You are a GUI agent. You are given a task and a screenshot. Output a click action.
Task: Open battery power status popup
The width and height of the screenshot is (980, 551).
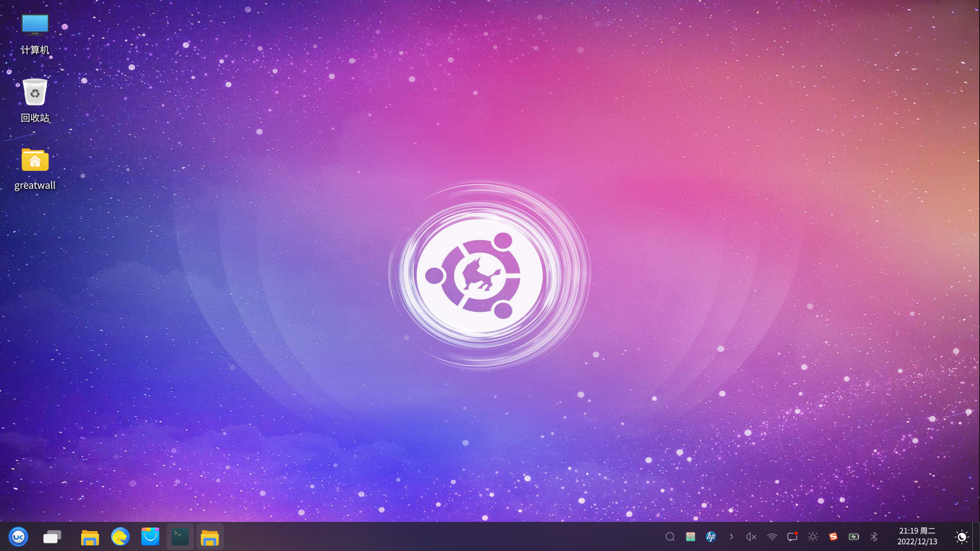(x=853, y=537)
